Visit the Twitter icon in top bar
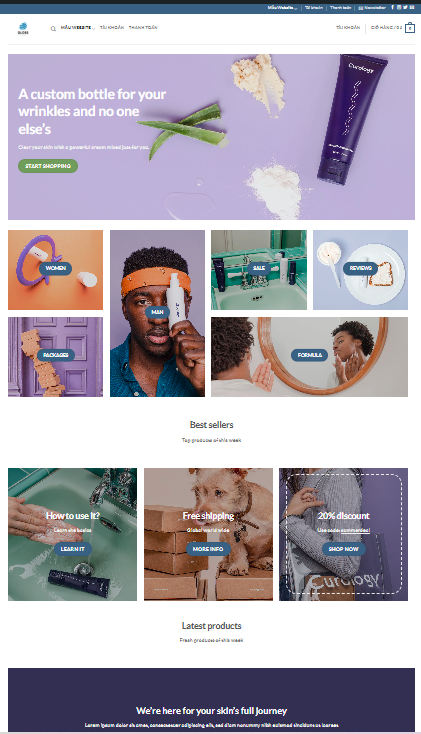The height and width of the screenshot is (734, 421). [406, 7]
